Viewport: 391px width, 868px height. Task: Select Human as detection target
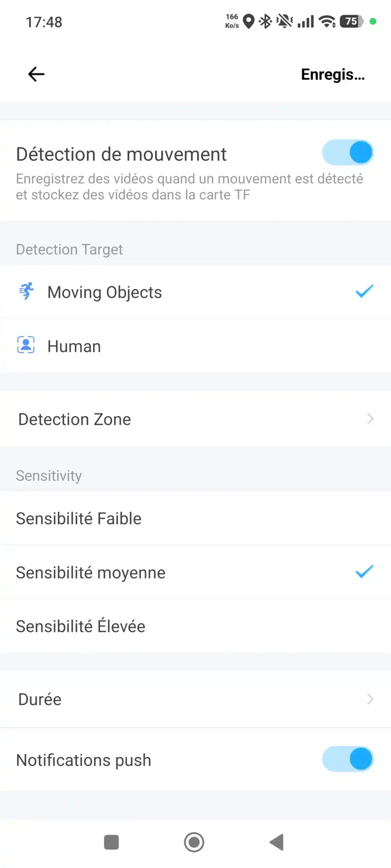74,347
